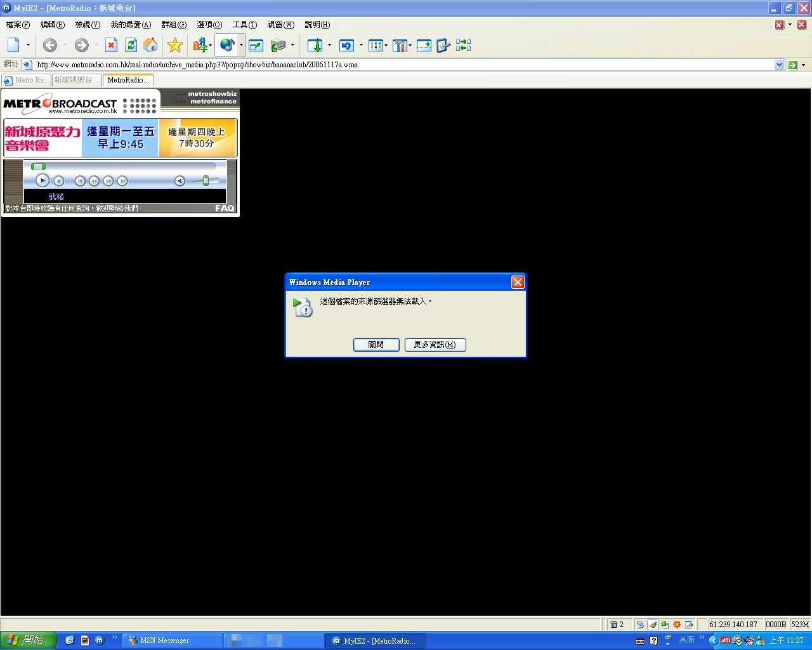Click the paintbrush cleanup icon in status bar
Image resolution: width=812 pixels, height=650 pixels.
tap(653, 625)
